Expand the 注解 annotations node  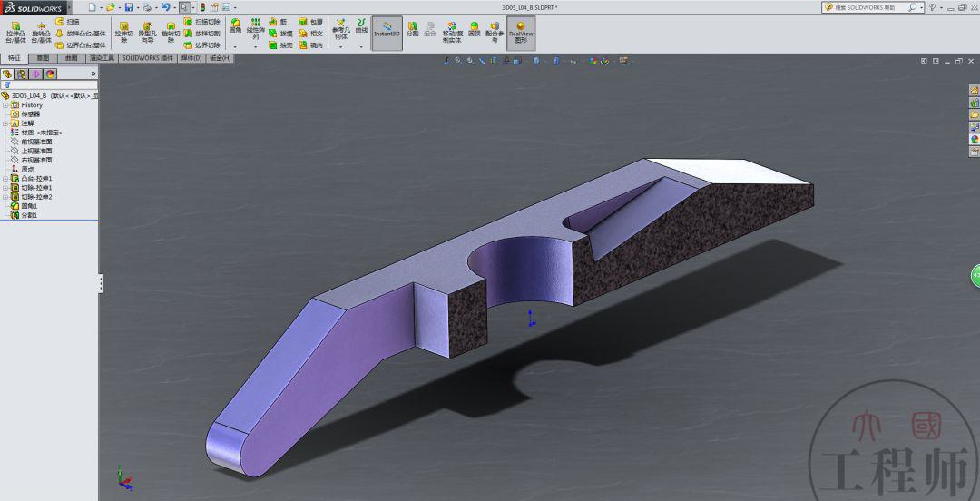coord(5,123)
